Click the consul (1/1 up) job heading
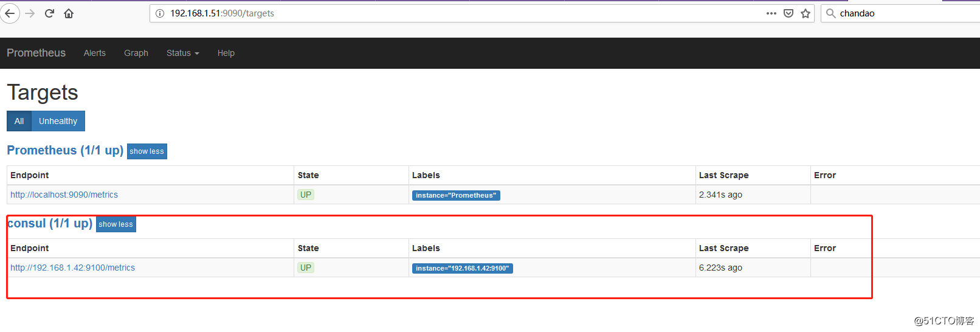 [x=50, y=223]
